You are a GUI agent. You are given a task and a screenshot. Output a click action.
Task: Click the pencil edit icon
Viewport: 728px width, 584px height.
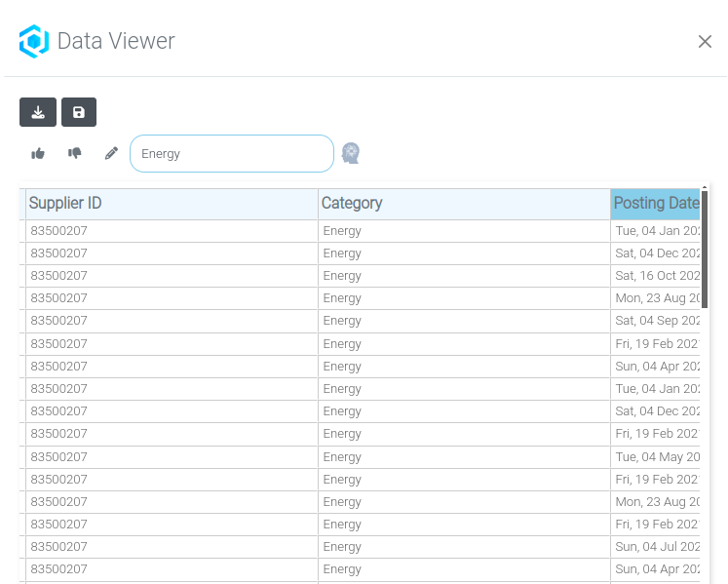tap(111, 153)
